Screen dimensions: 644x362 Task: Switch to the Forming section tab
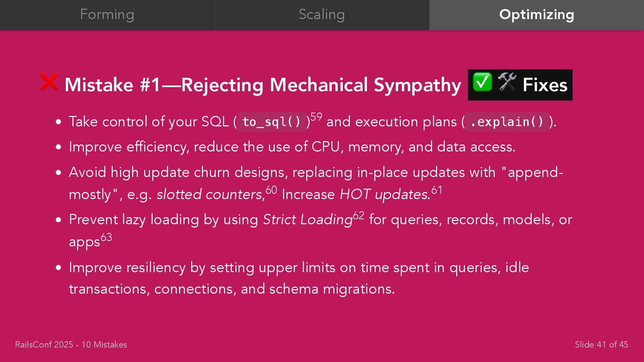point(107,15)
